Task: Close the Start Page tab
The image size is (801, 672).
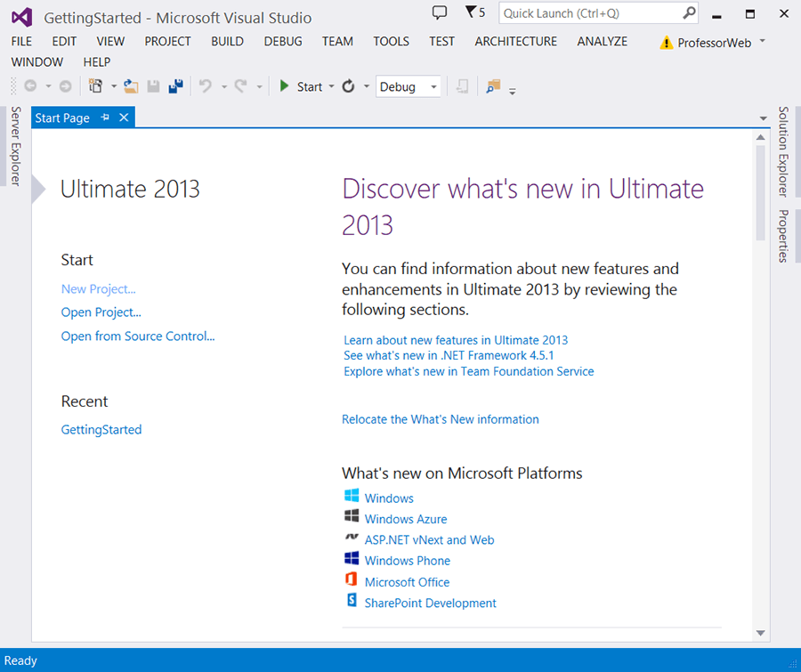Action: [x=124, y=117]
